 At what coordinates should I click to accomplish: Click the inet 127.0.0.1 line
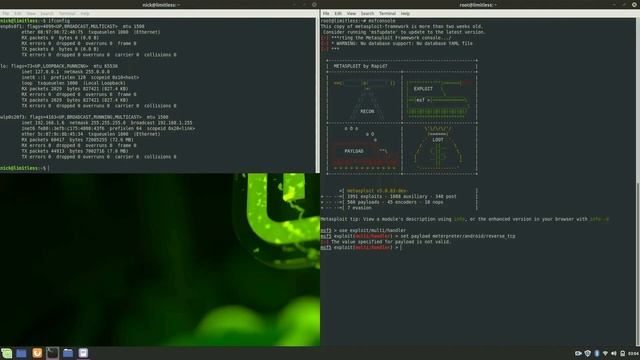66,72
